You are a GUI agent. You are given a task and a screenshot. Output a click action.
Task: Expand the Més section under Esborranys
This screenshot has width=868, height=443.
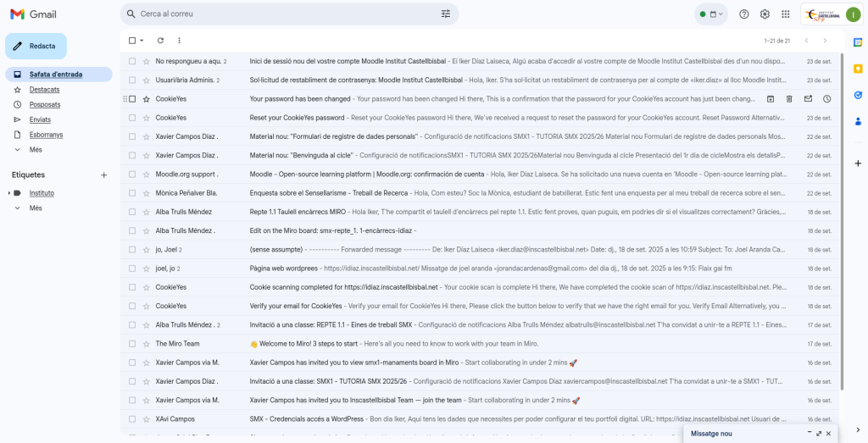[36, 149]
